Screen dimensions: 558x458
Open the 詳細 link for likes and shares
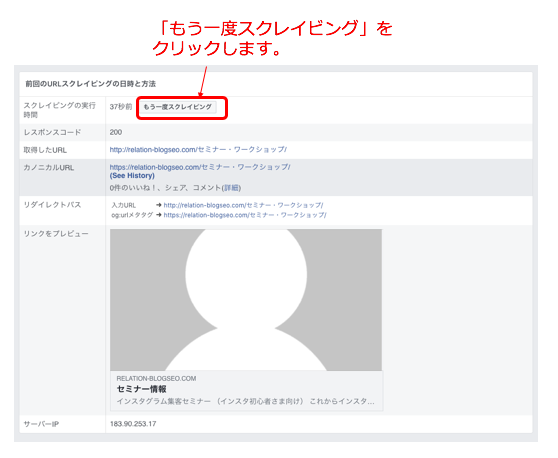click(x=231, y=188)
